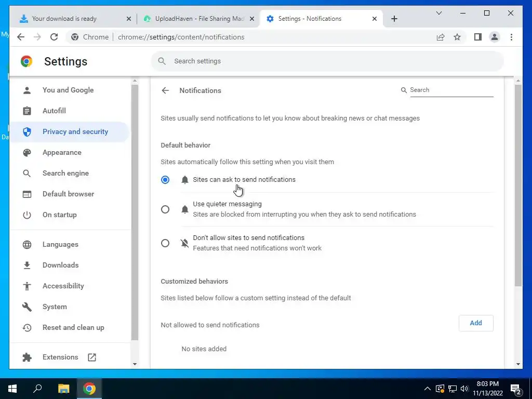Close the Settings - Notifications tab
Viewport: 532px width, 399px height.
click(x=375, y=19)
